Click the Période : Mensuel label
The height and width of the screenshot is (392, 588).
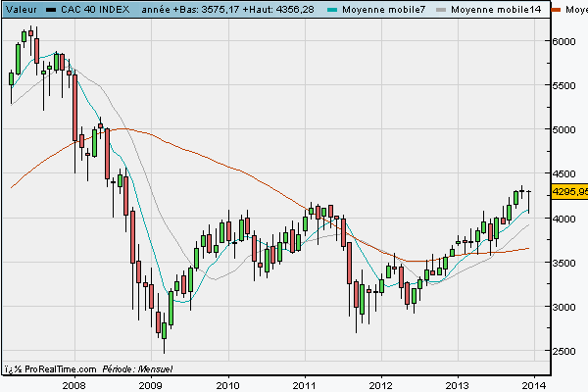(137, 369)
